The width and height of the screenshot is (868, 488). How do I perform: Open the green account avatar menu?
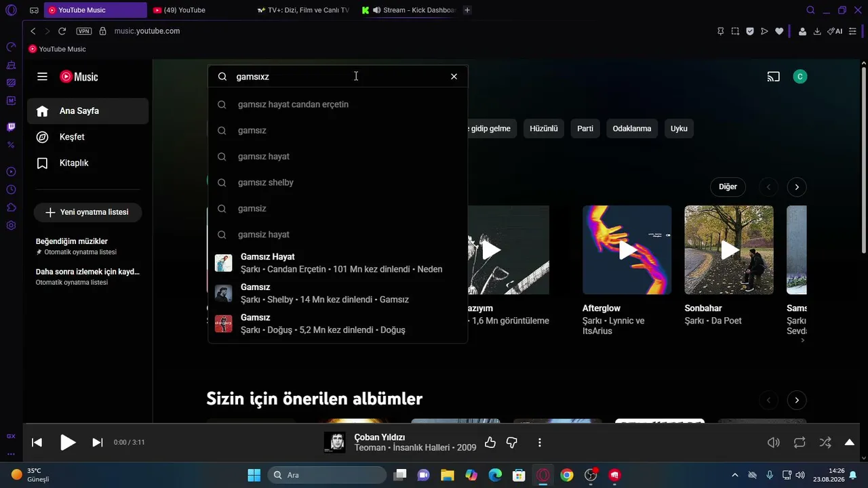tap(800, 77)
